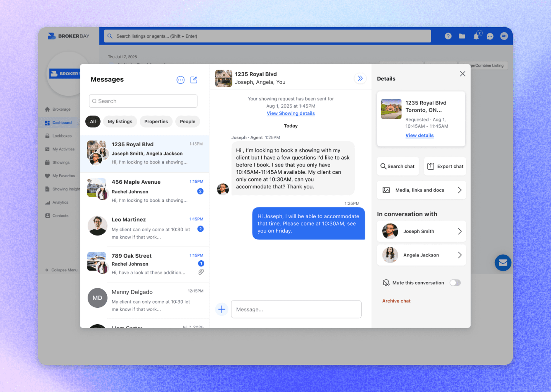Viewport: 551px width, 392px height.
Task: Open the folder icon in the top bar
Action: (462, 36)
